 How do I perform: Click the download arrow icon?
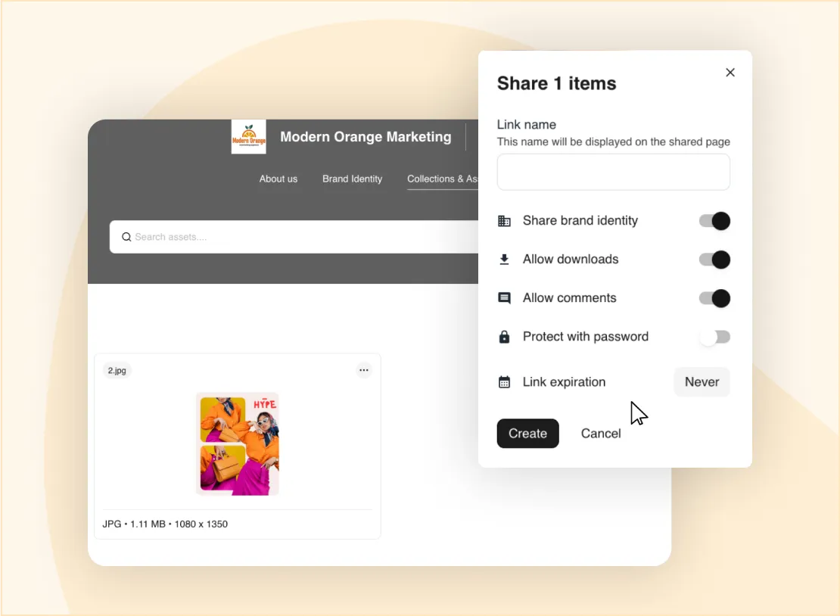[x=504, y=260]
